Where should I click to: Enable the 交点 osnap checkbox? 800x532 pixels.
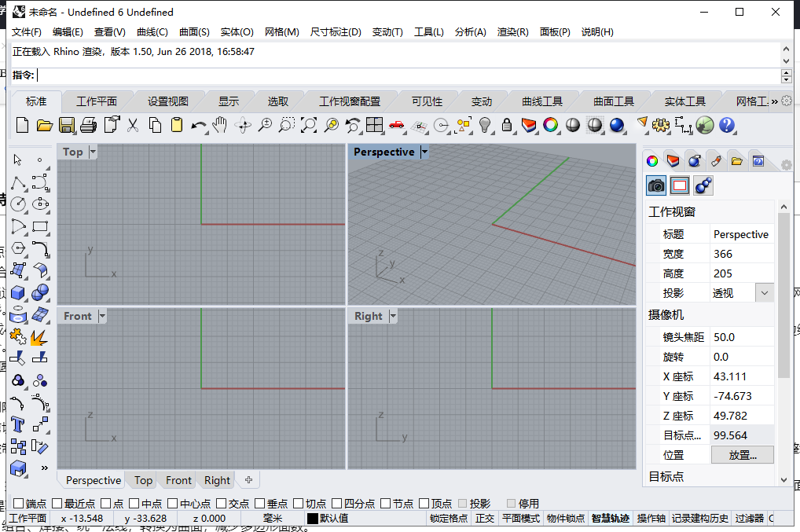[222, 504]
